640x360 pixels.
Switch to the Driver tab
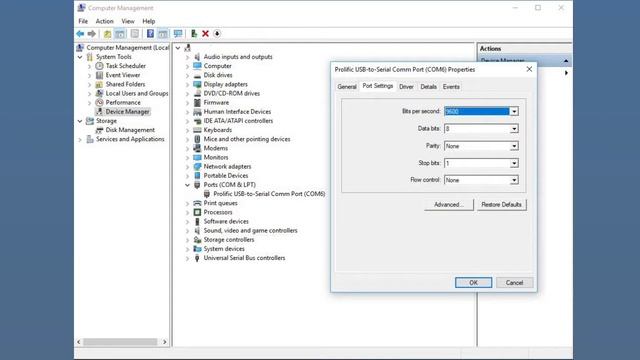pos(406,87)
